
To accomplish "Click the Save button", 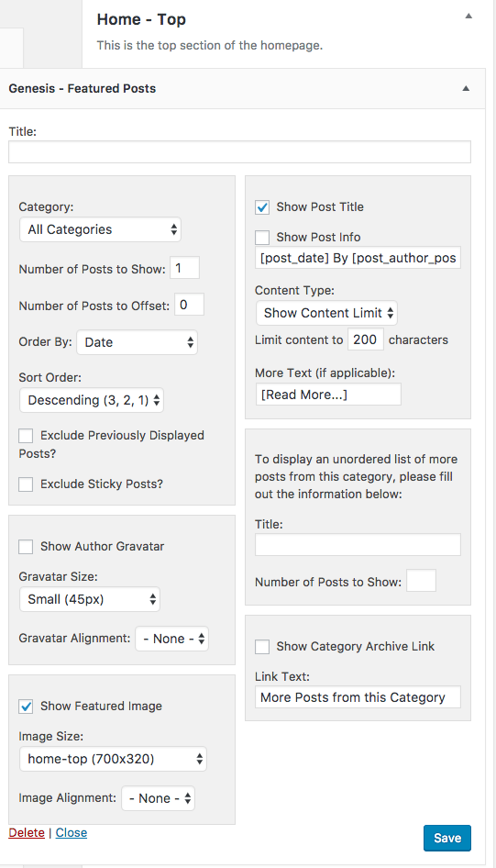I will 447,838.
